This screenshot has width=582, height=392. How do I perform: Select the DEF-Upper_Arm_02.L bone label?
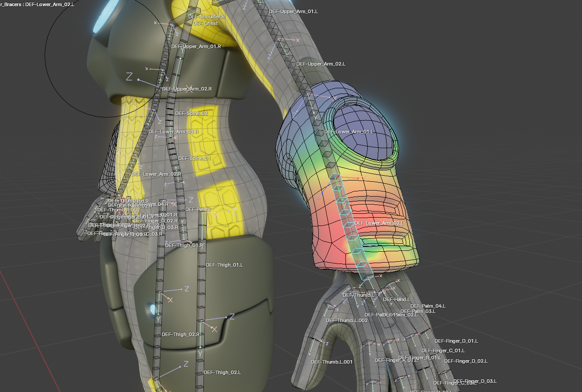pos(321,64)
